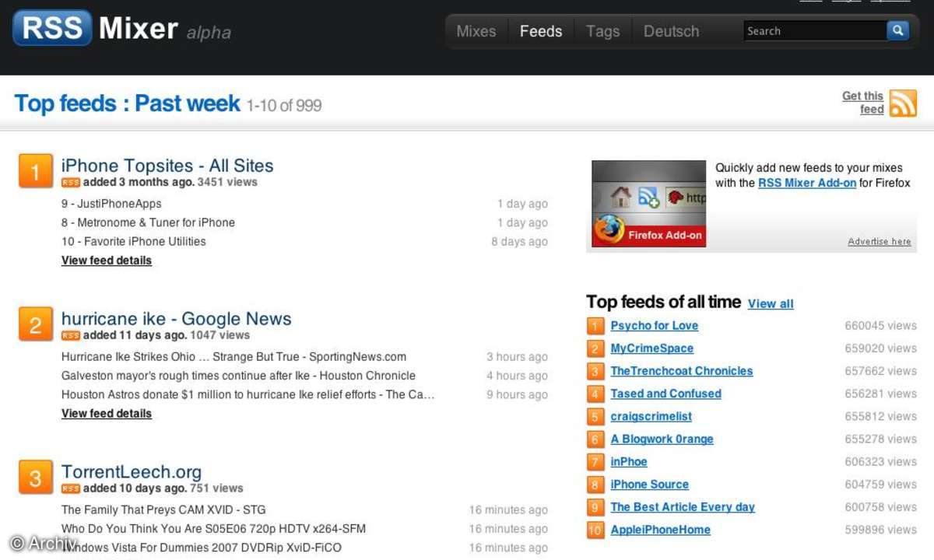The height and width of the screenshot is (560, 934).
Task: Click the Get this feed link
Action: pyautogui.click(x=863, y=103)
